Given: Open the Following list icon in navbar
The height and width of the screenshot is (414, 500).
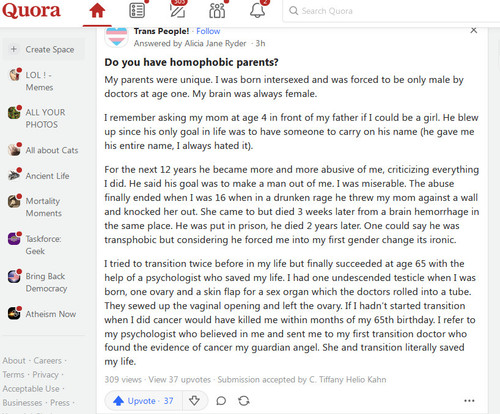Looking at the screenshot, I should point(137,11).
